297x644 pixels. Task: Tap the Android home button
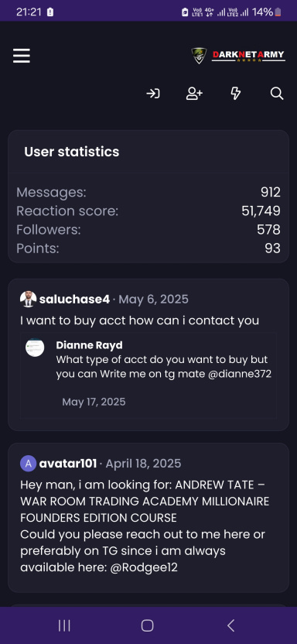tap(147, 625)
